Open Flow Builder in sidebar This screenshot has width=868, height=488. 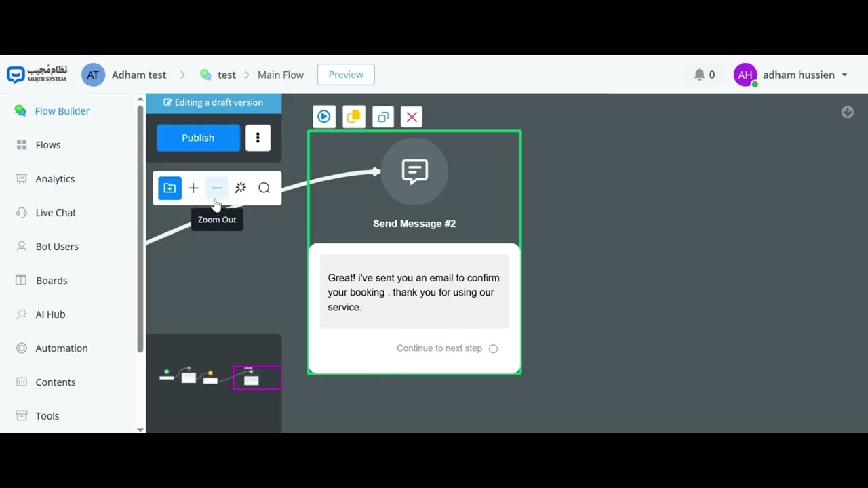pyautogui.click(x=62, y=111)
